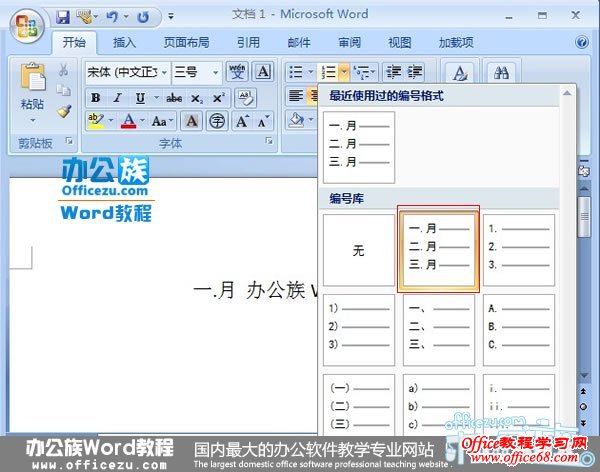Toggle bold formatting
Screen dimensions: 600x472
[95, 98]
